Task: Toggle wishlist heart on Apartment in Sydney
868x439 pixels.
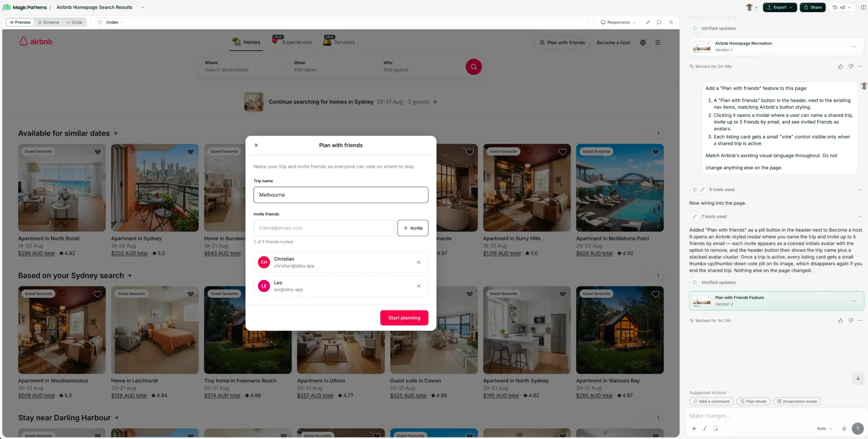Action: 191,152
